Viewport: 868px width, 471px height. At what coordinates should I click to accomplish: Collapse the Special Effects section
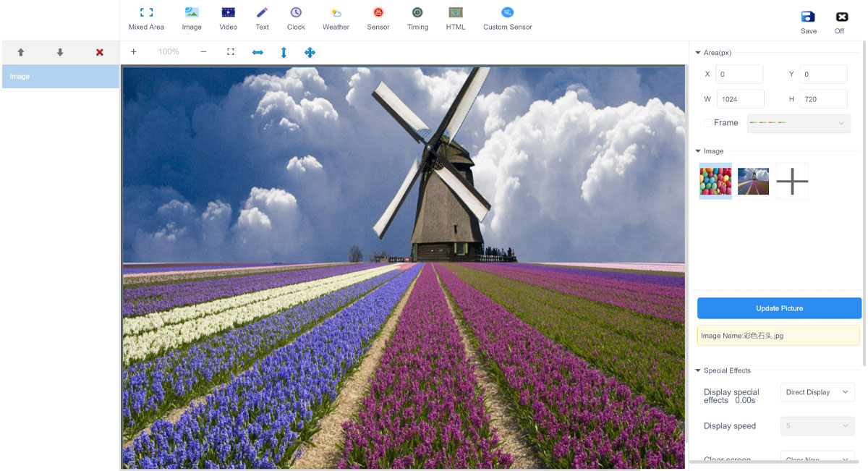pos(698,370)
